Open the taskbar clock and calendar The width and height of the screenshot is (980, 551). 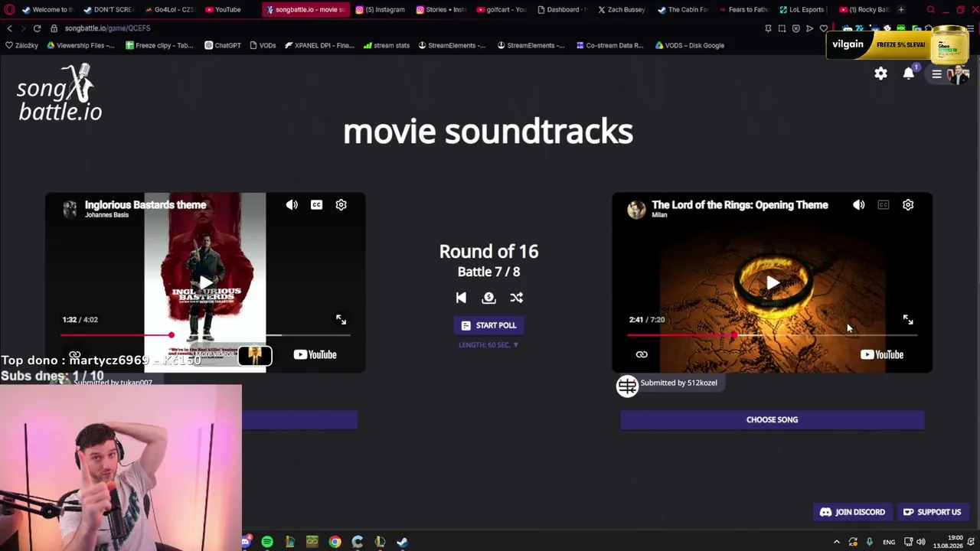click(948, 542)
